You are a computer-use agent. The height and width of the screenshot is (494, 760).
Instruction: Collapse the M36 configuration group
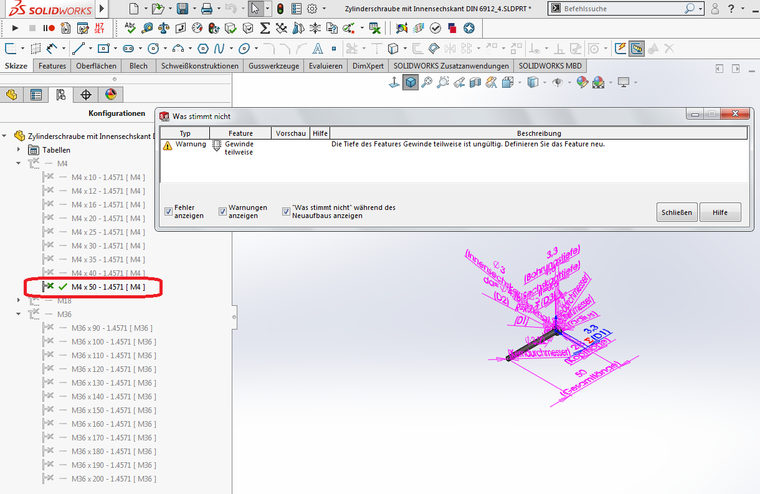(x=18, y=314)
